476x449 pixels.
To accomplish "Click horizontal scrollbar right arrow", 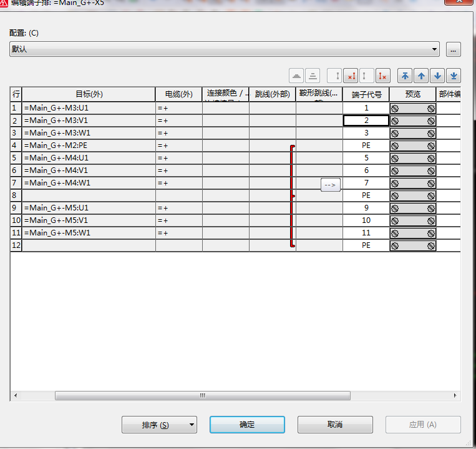I will coord(455,395).
